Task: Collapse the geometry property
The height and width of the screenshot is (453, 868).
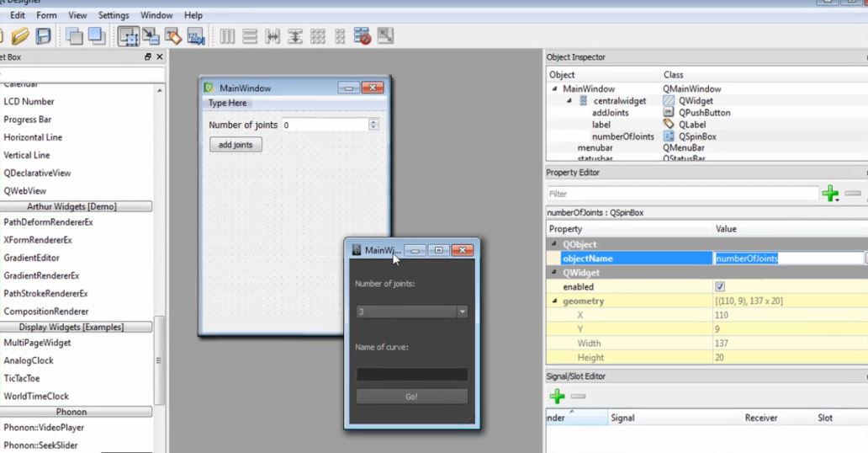Action: pyautogui.click(x=554, y=301)
